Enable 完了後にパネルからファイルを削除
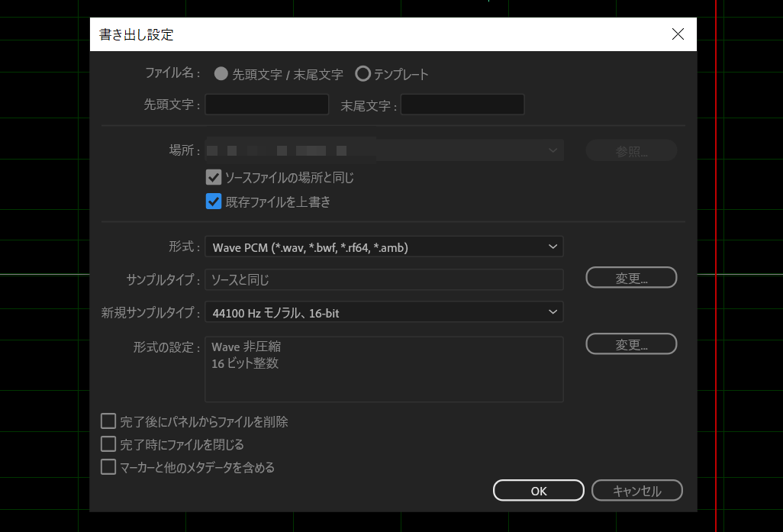Viewport: 783px width, 532px height. coord(108,421)
